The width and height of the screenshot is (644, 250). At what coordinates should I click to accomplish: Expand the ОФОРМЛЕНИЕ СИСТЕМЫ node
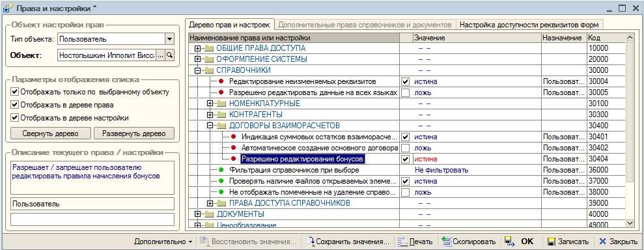198,59
